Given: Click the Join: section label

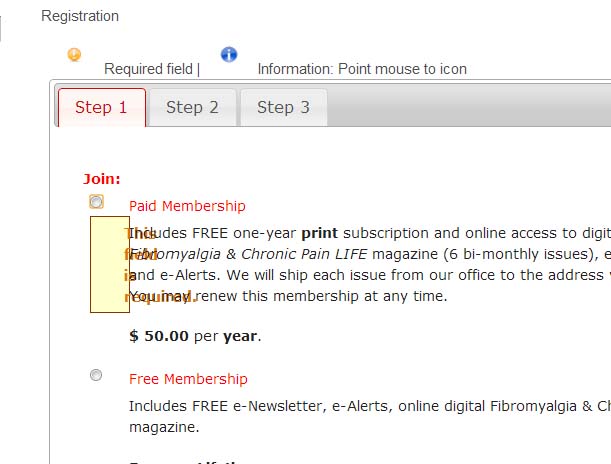Looking at the screenshot, I should (x=102, y=179).
